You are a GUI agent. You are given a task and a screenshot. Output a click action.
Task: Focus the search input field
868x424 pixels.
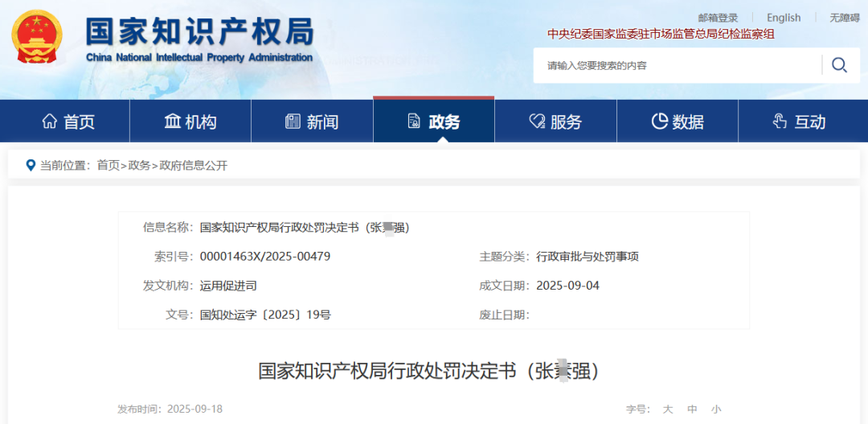[x=678, y=65]
